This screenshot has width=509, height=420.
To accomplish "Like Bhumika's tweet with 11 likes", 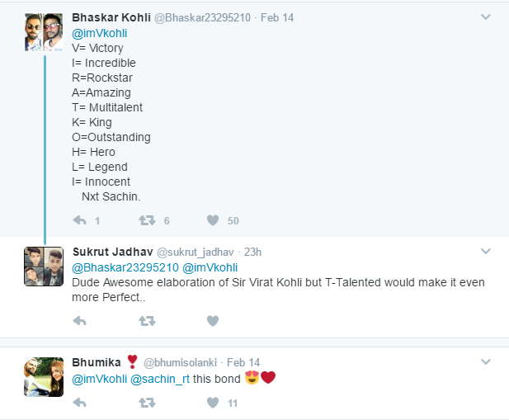I will click(213, 403).
